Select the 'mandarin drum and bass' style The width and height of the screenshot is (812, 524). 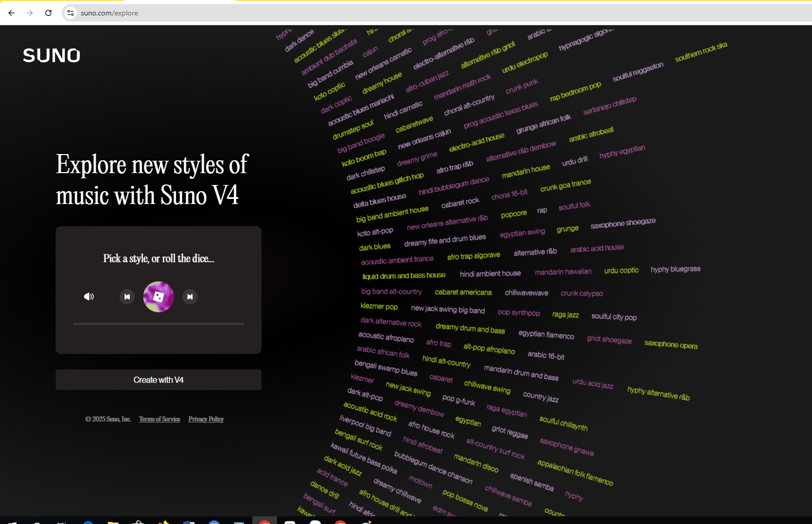(x=521, y=373)
